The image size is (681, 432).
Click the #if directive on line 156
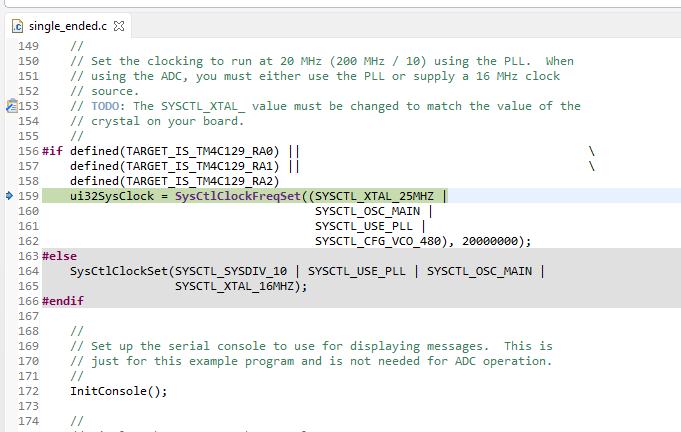52,151
